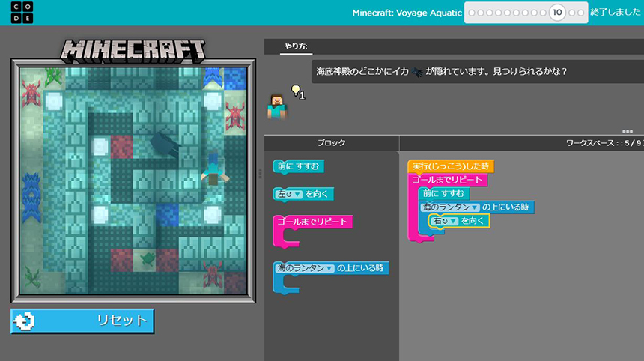The width and height of the screenshot is (644, 361).
Task: Click the 終了しました button
Action: point(615,12)
